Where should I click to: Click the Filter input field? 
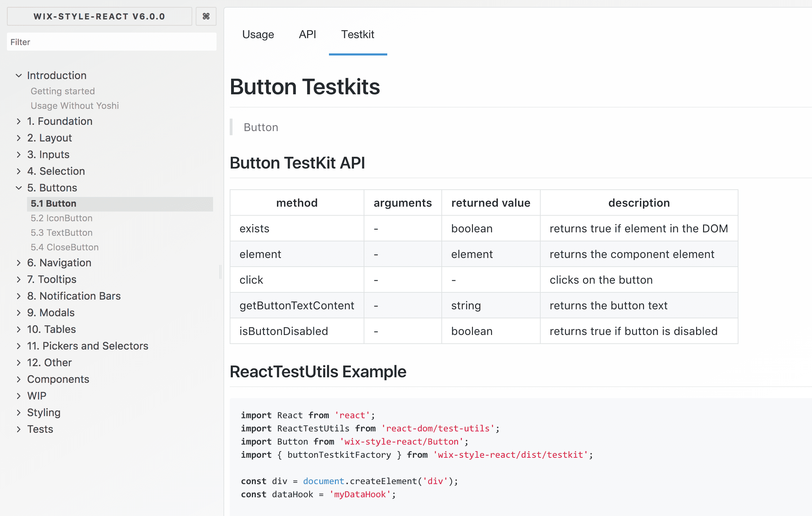click(112, 42)
